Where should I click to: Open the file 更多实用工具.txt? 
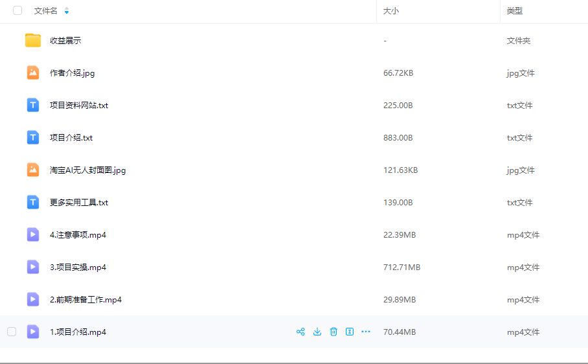pos(79,203)
